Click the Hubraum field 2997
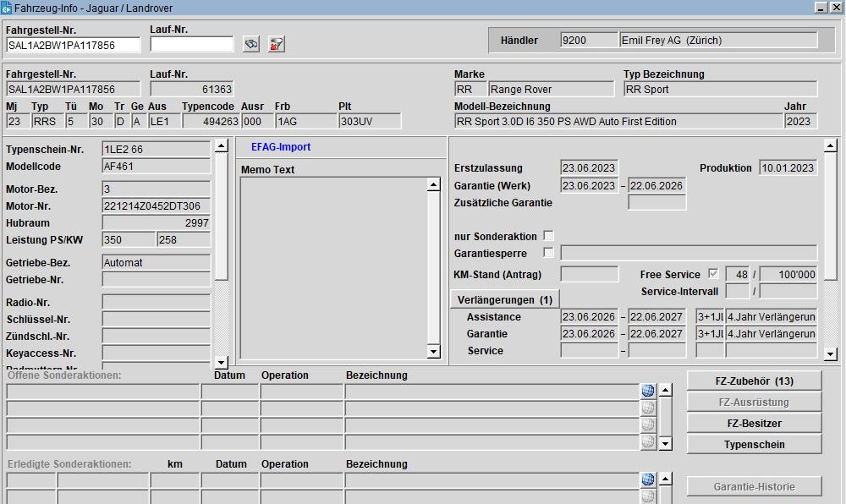Screen dimensions: 846x504 (x=156, y=222)
